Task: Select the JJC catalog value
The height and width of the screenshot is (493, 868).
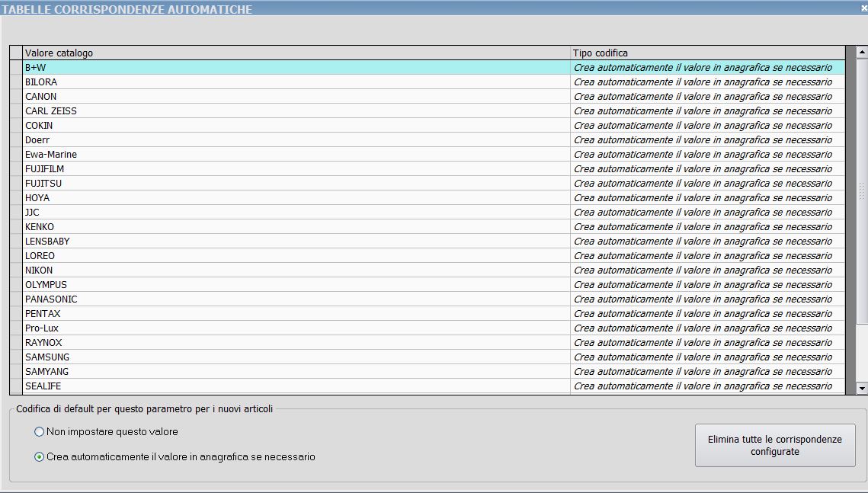Action: tap(296, 213)
